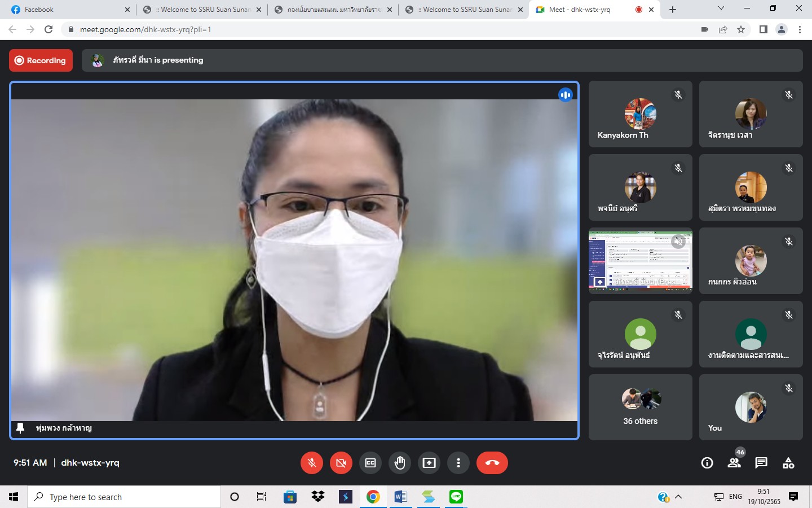This screenshot has height=508, width=812.
Task: Open Chrome tab search dropdown arrow
Action: pos(721,8)
